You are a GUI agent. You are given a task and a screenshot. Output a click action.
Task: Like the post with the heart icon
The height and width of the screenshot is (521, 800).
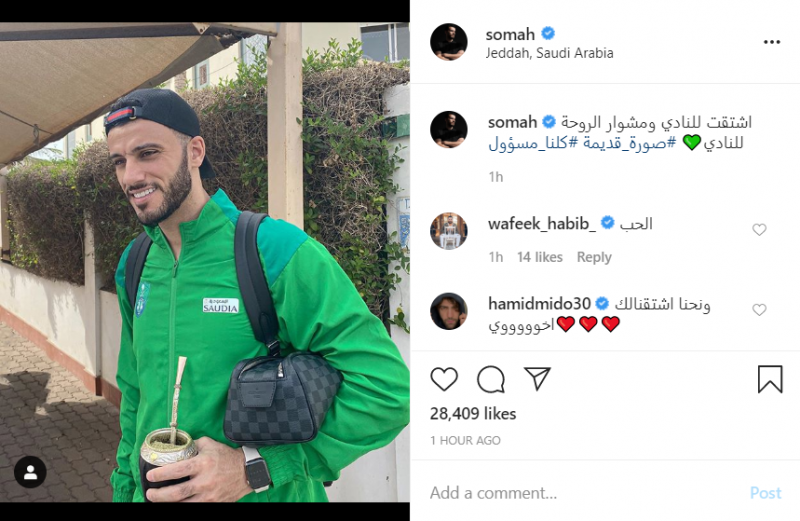[444, 379]
